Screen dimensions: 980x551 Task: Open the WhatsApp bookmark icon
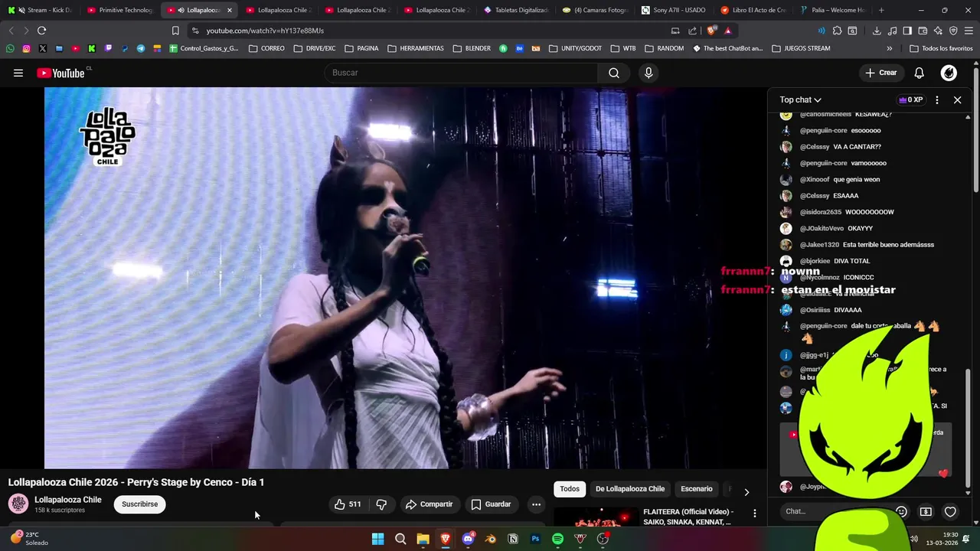pyautogui.click(x=10, y=48)
